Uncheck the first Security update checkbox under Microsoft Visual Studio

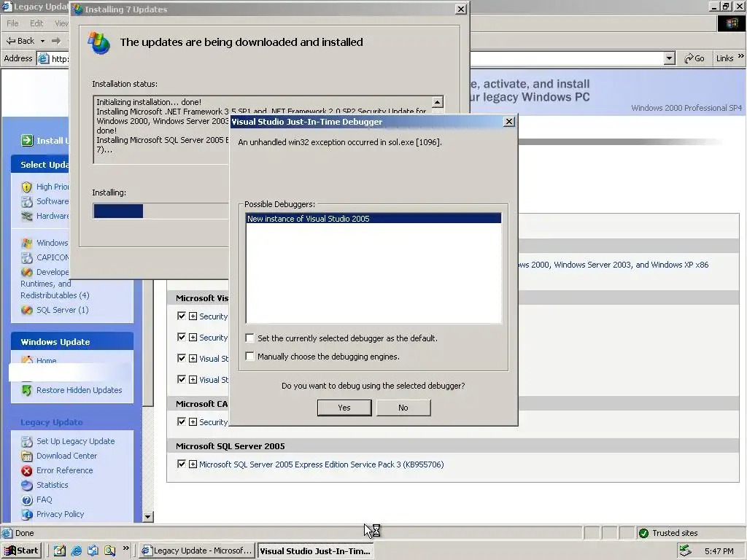pos(182,316)
